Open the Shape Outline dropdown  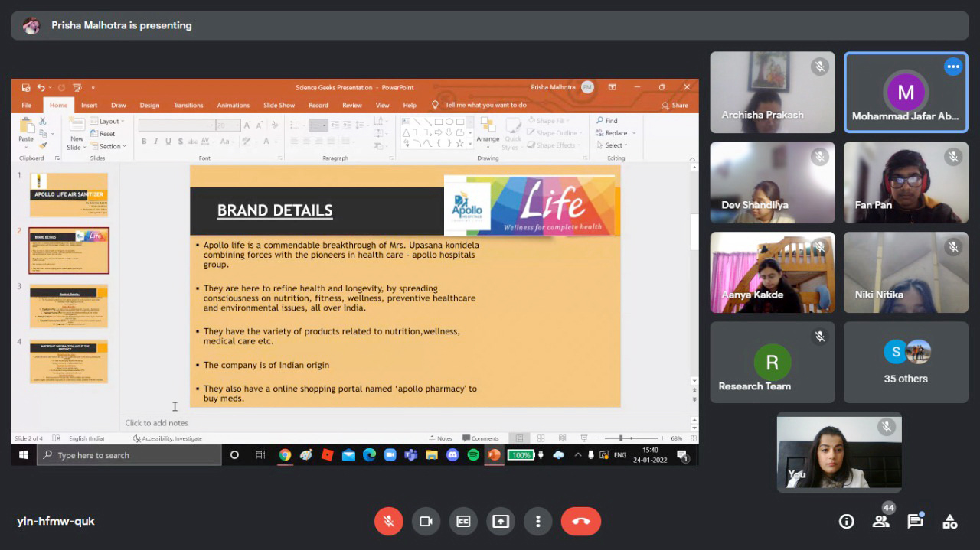click(x=554, y=133)
